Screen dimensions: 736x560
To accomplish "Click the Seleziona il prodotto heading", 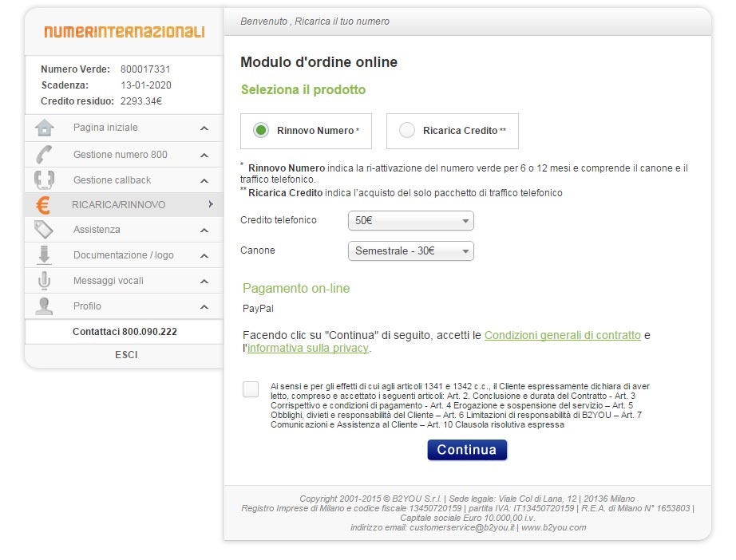I will tap(303, 89).
